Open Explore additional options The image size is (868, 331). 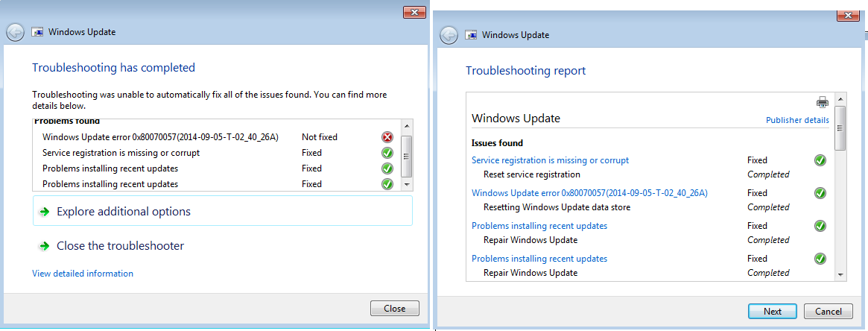pos(223,211)
